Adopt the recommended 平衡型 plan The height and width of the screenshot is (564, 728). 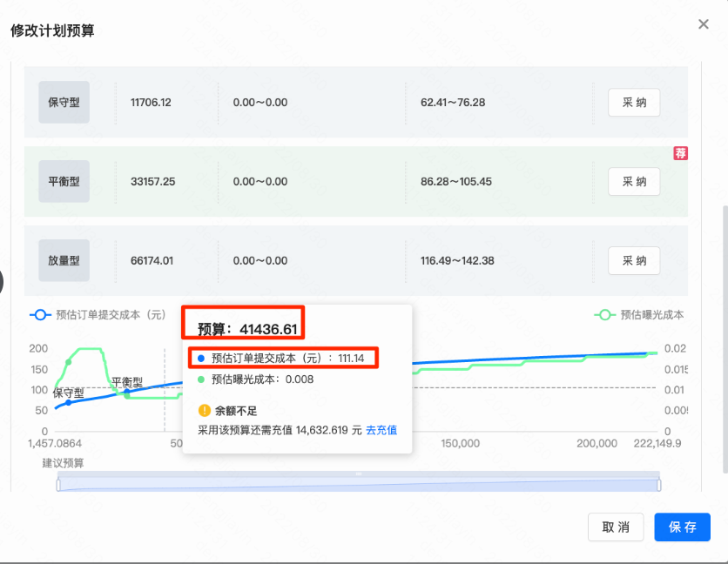click(633, 181)
